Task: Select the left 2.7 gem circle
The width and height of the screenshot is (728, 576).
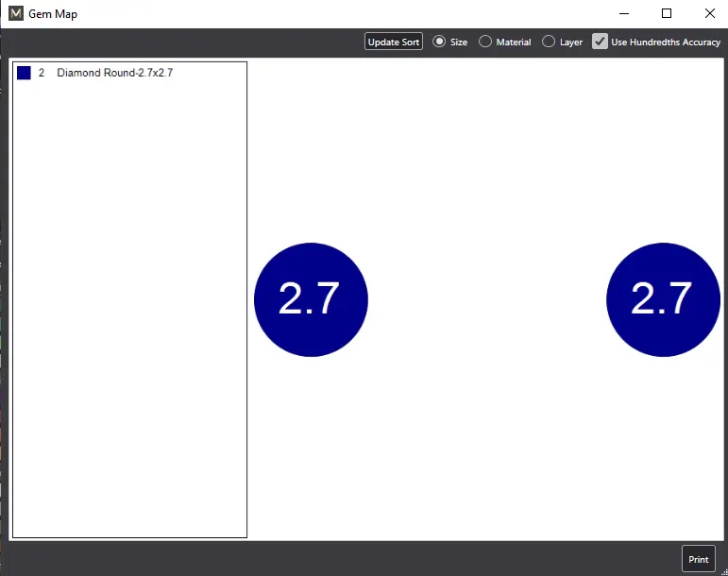Action: [311, 300]
